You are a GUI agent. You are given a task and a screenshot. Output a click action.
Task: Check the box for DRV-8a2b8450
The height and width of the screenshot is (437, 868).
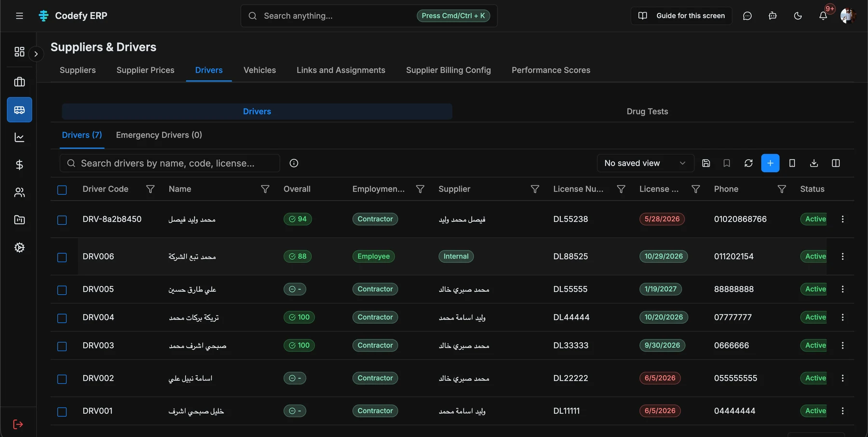[x=62, y=220]
